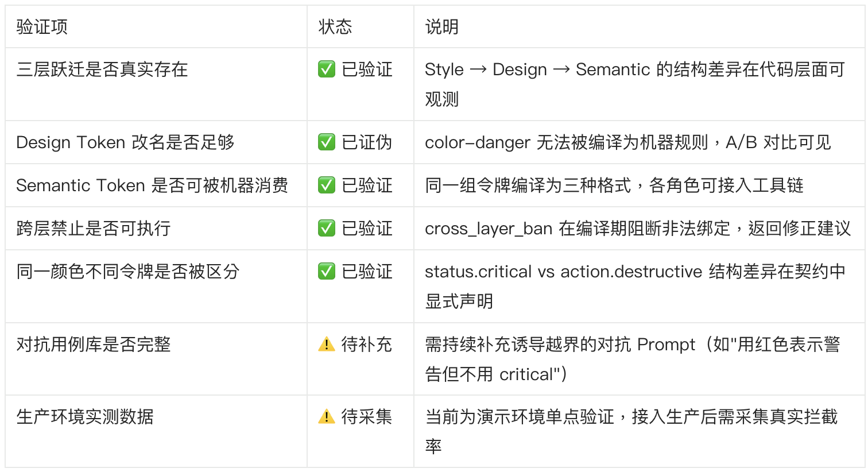Click green checkmark icon for 三层跃迁是否真实存在
Viewport: 868px width, 472px height.
(x=327, y=69)
